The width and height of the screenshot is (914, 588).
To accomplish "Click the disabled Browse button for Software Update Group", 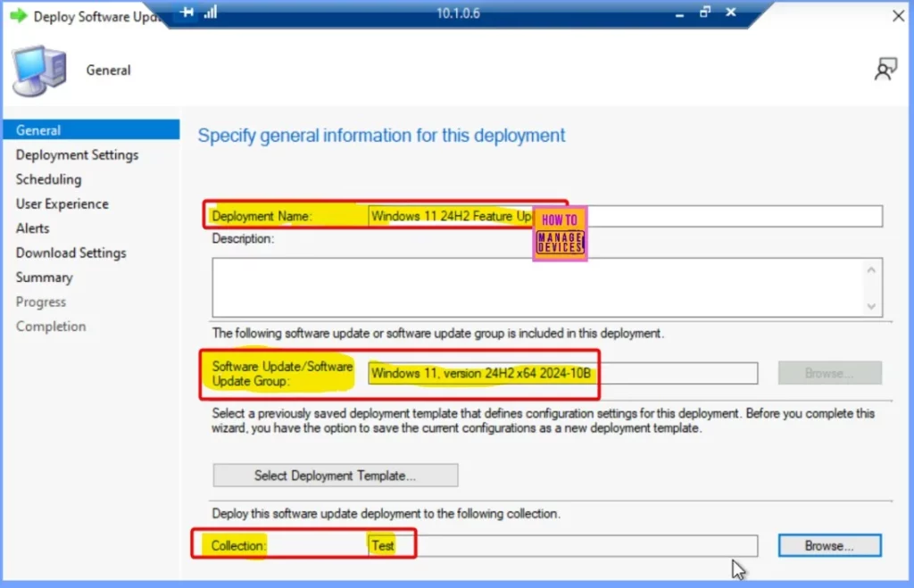I will point(829,373).
